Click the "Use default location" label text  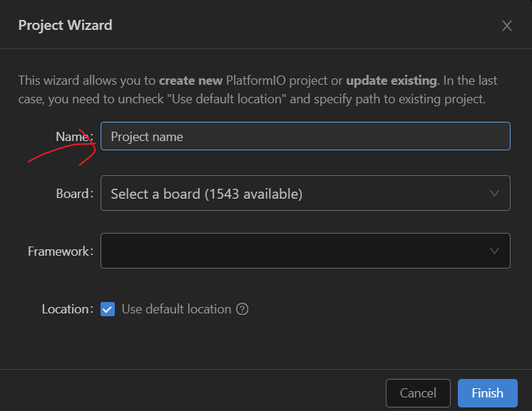click(x=176, y=309)
